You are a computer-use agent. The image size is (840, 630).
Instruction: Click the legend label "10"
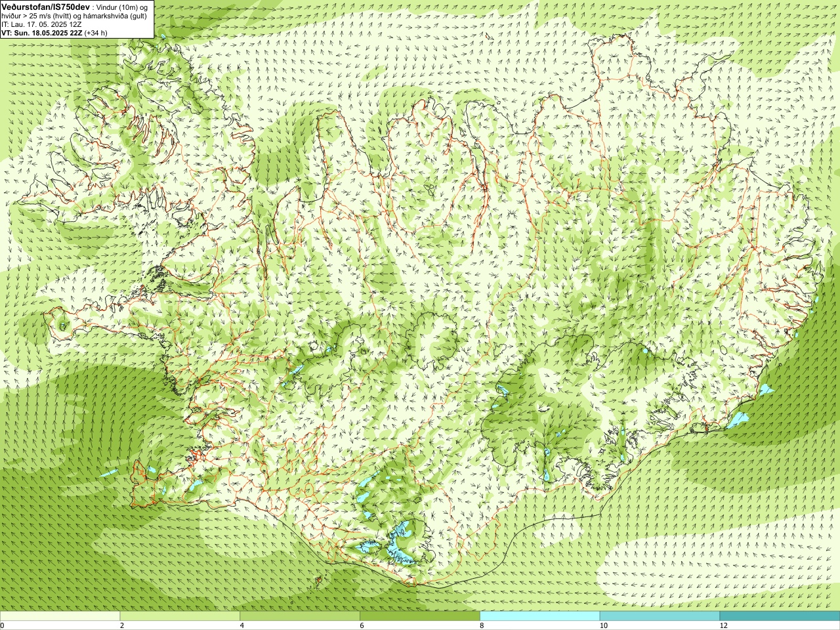click(604, 625)
